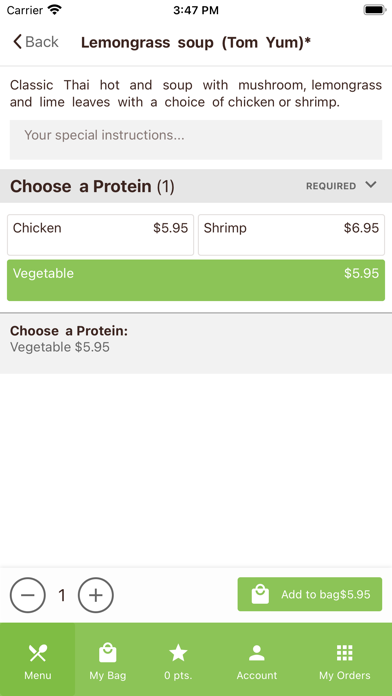
Task: Click Add to bag $5.95 button
Action: pyautogui.click(x=309, y=594)
